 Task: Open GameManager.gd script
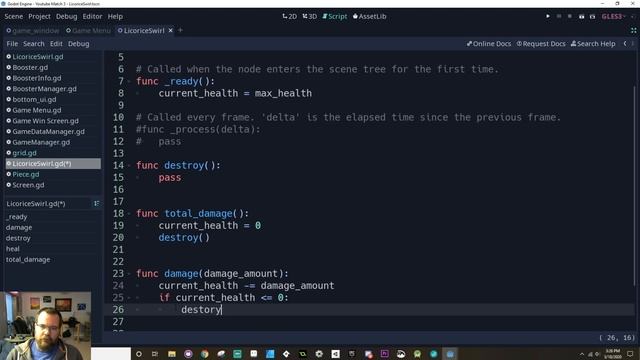[x=53, y=142]
